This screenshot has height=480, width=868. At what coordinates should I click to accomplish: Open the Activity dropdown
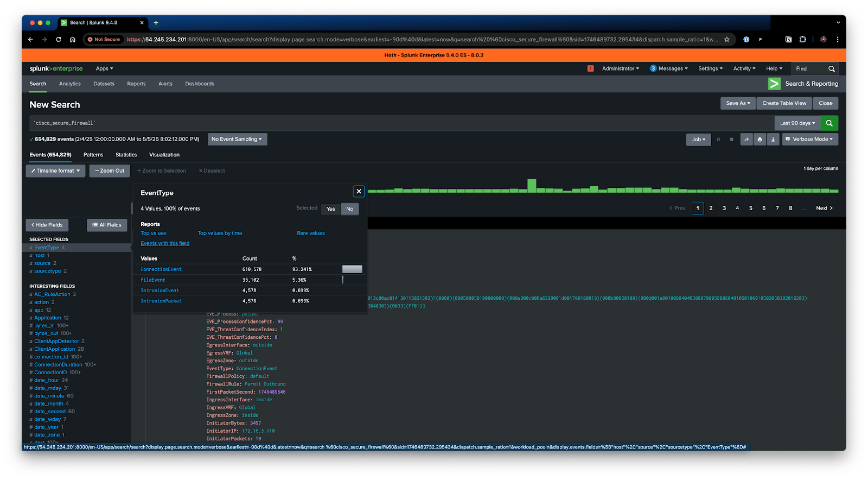pos(744,68)
